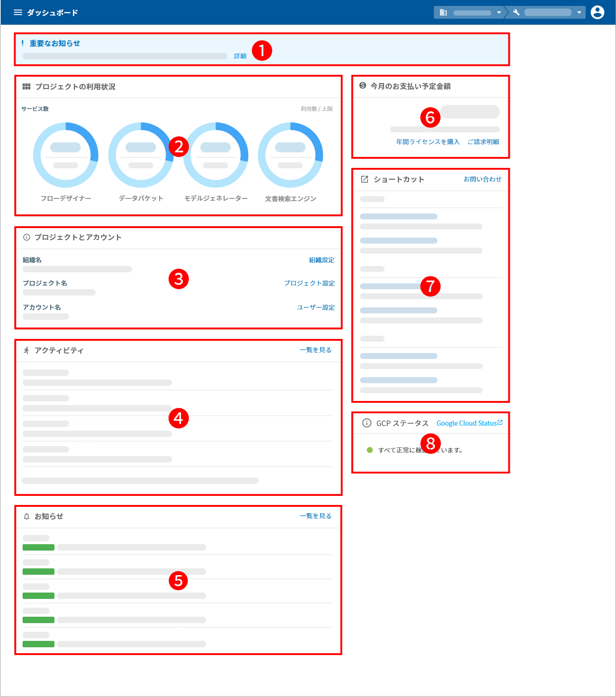
Task: Click the 文書検索エンジン label
Action: (x=290, y=199)
